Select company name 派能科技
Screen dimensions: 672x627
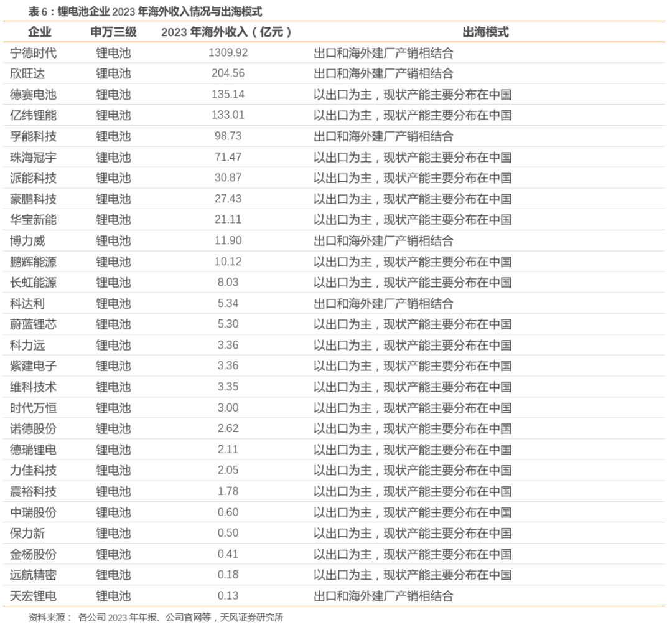(33, 178)
